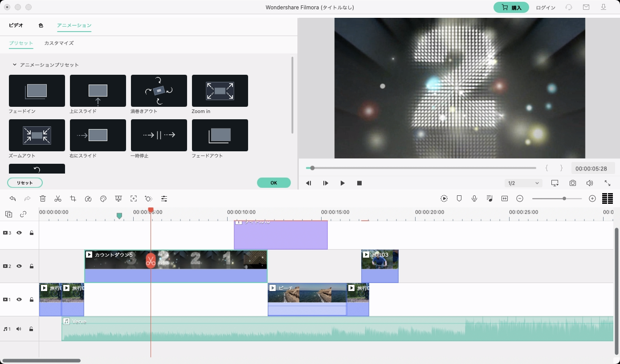
Task: Click the preview progress slider handle
Action: tap(312, 168)
